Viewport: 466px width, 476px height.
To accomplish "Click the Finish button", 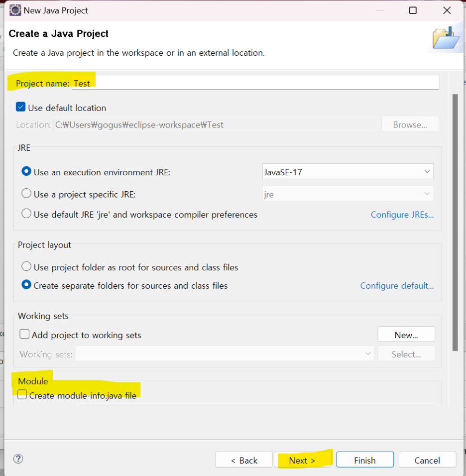I will (x=365, y=460).
